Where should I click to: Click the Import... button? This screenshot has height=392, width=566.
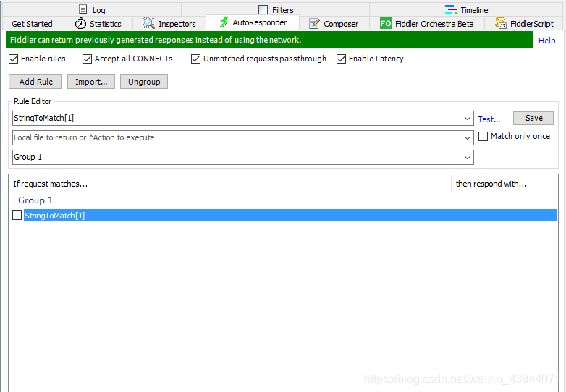click(x=91, y=82)
